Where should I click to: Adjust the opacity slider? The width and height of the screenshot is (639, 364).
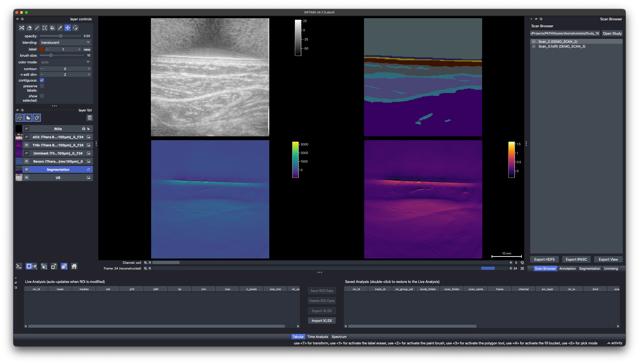pyautogui.click(x=61, y=36)
